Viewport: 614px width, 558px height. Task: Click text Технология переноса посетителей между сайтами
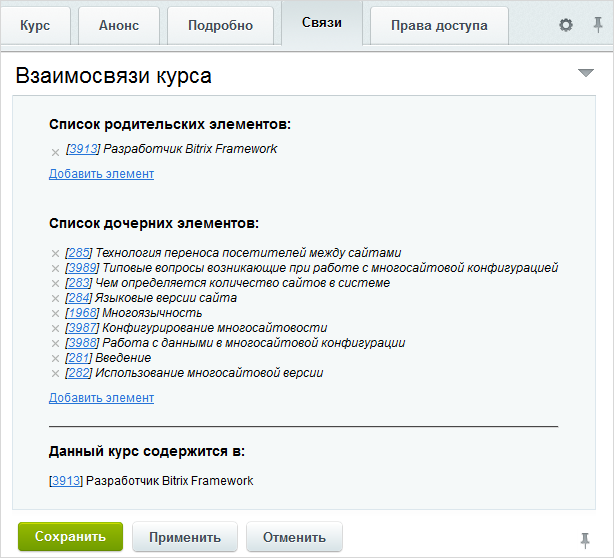[248, 253]
